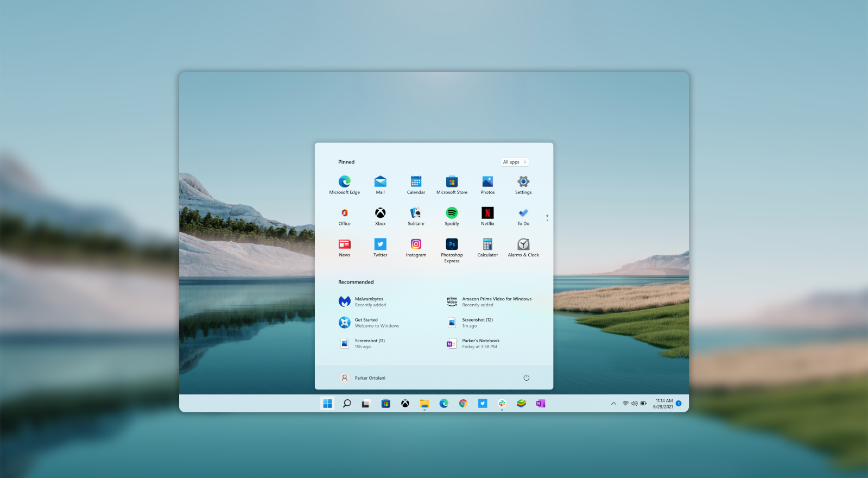
Task: Open Parker's Notebook recommended file
Action: pyautogui.click(x=480, y=343)
